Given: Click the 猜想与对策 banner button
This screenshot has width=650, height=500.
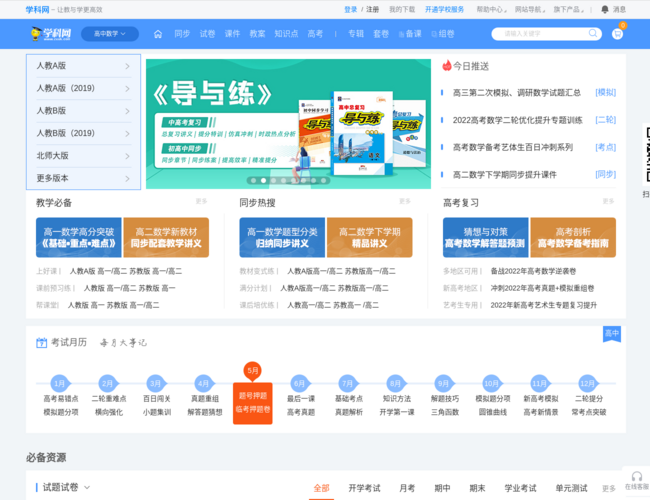Looking at the screenshot, I should [x=485, y=238].
